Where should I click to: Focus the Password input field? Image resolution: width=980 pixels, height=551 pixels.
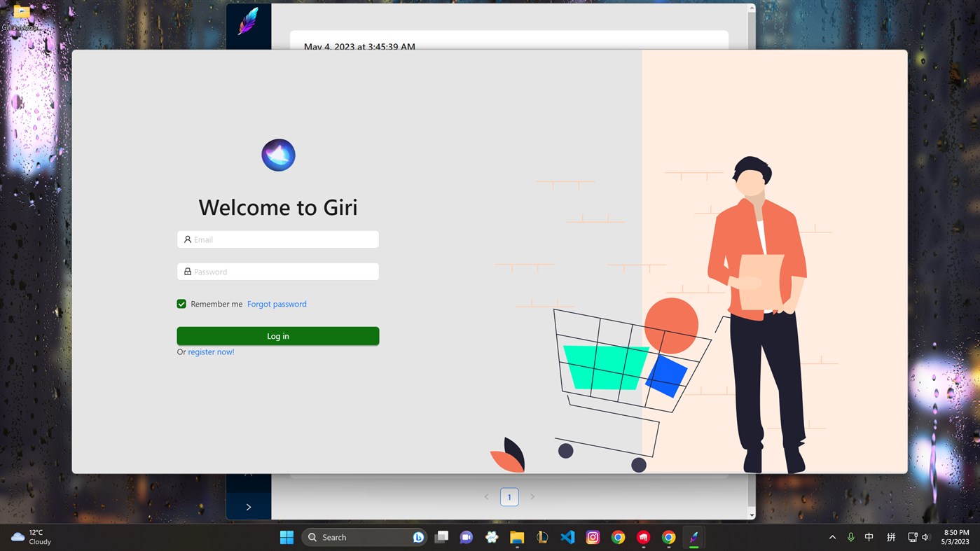278,272
